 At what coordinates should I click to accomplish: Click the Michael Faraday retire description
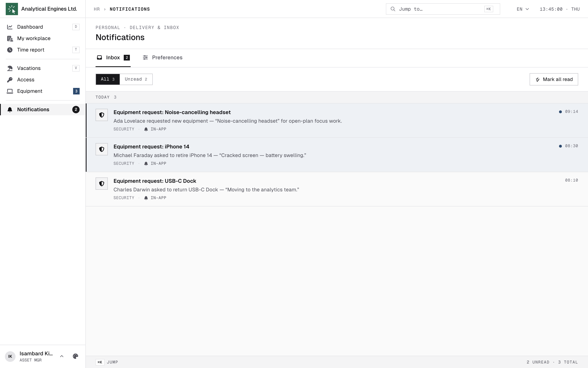[x=210, y=155]
